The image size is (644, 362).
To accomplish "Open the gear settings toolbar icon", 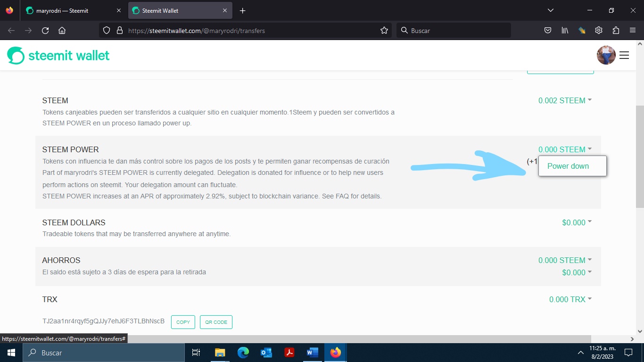I will point(599,30).
